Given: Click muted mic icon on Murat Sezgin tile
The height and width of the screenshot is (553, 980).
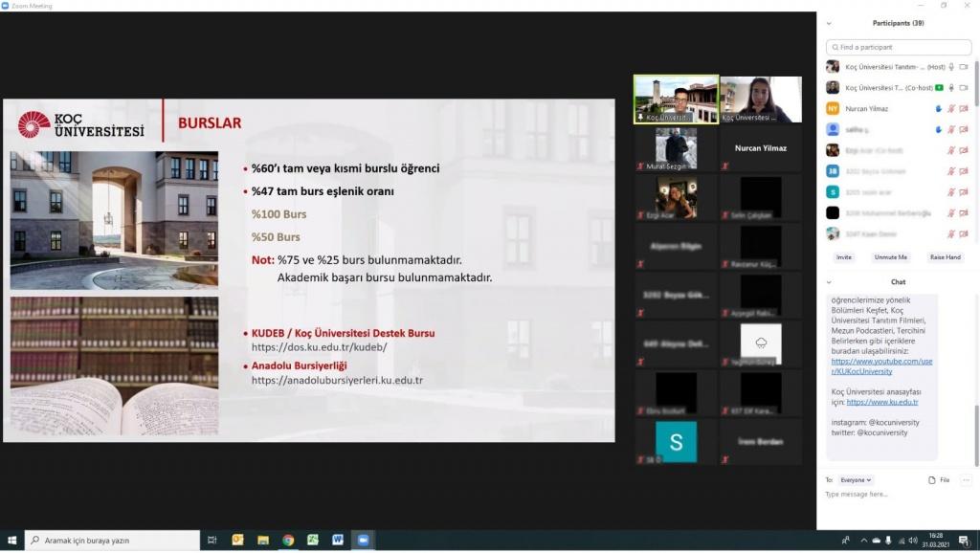Looking at the screenshot, I should 640,166.
